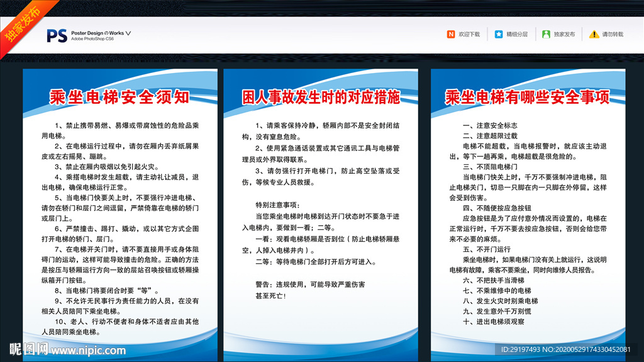Click the blue star icon beside 精细分层
The width and height of the screenshot is (644, 362).
499,34
